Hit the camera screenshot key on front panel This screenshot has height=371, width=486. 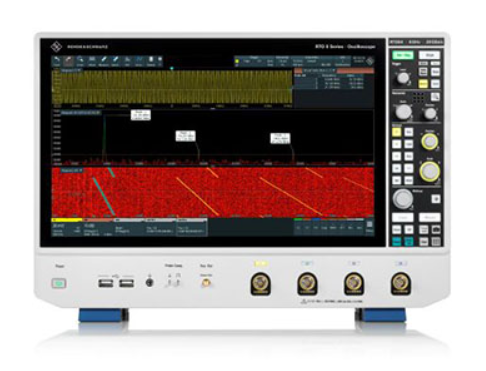[x=436, y=229]
